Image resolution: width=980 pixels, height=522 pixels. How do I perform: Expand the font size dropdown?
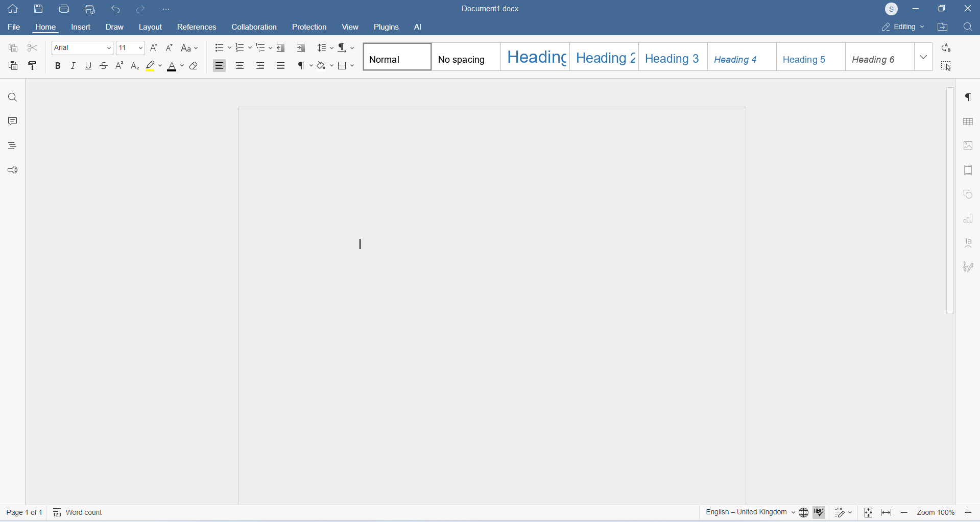(x=140, y=48)
